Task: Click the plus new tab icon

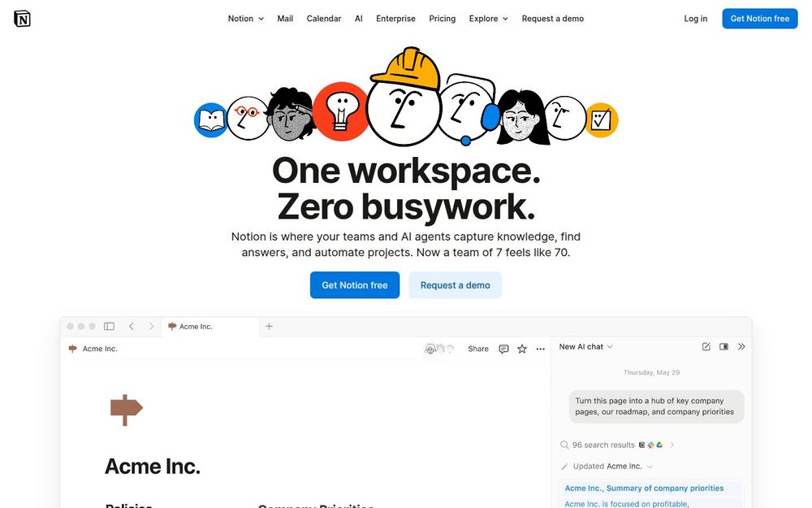Action: click(x=269, y=326)
